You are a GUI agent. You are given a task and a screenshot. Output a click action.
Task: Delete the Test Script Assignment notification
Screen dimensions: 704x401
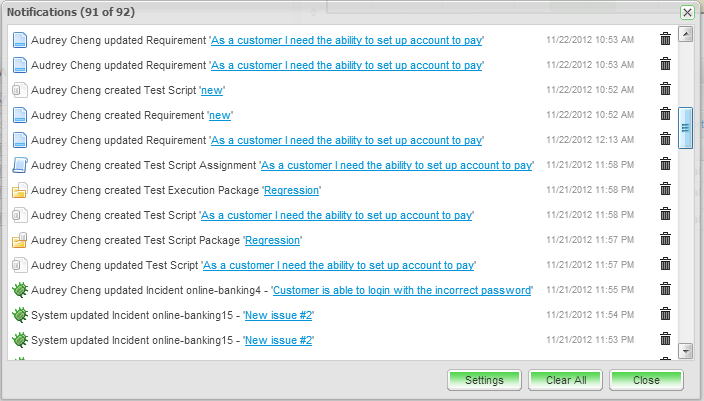coord(665,164)
